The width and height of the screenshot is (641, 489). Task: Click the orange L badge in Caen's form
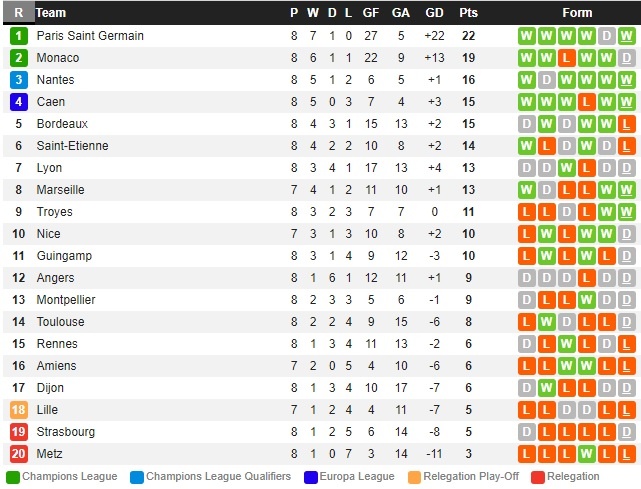pyautogui.click(x=586, y=102)
